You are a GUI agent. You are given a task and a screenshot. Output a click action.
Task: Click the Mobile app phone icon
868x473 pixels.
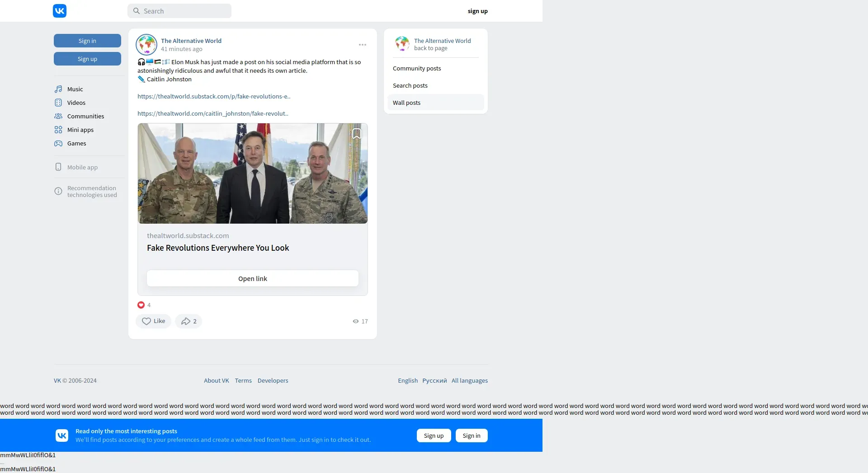coord(58,167)
